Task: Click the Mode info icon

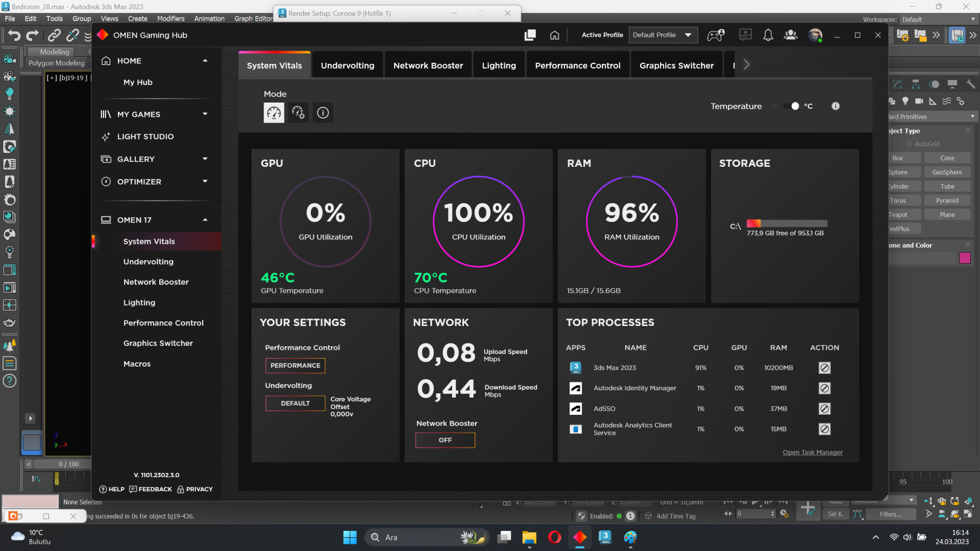Action: click(x=323, y=113)
